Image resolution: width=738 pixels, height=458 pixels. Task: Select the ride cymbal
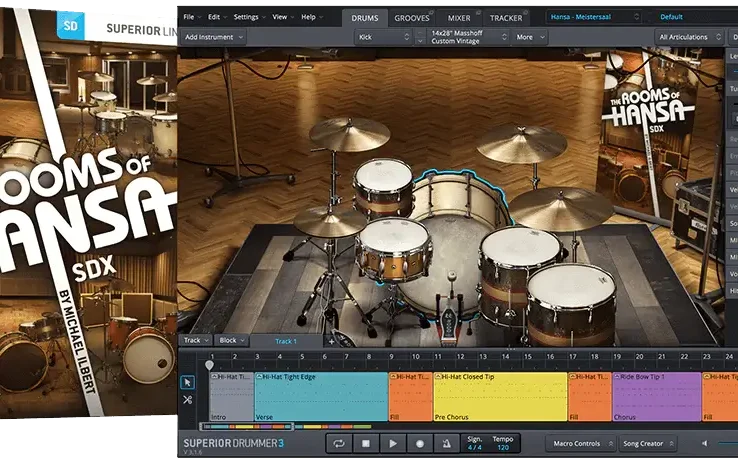click(560, 209)
